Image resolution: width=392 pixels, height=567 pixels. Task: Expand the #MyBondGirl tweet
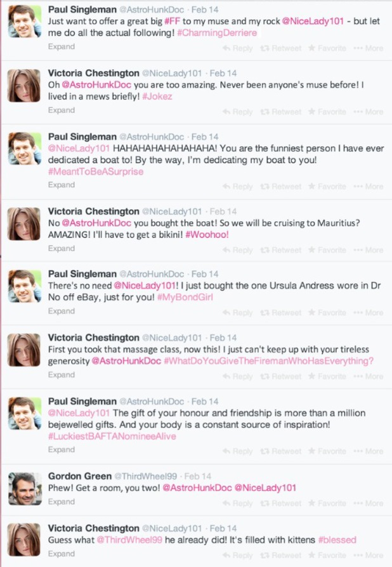click(62, 311)
